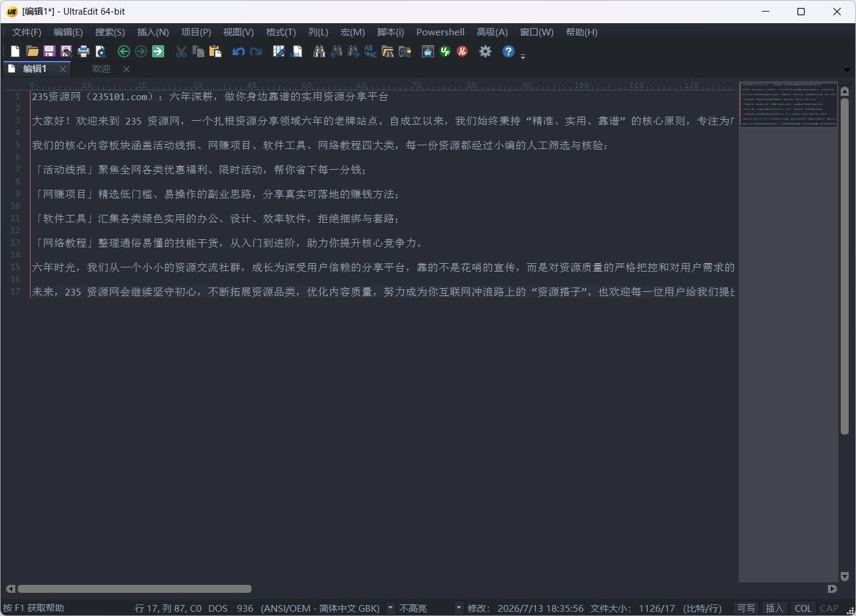Expand the toolbar overflow arrow

523,56
